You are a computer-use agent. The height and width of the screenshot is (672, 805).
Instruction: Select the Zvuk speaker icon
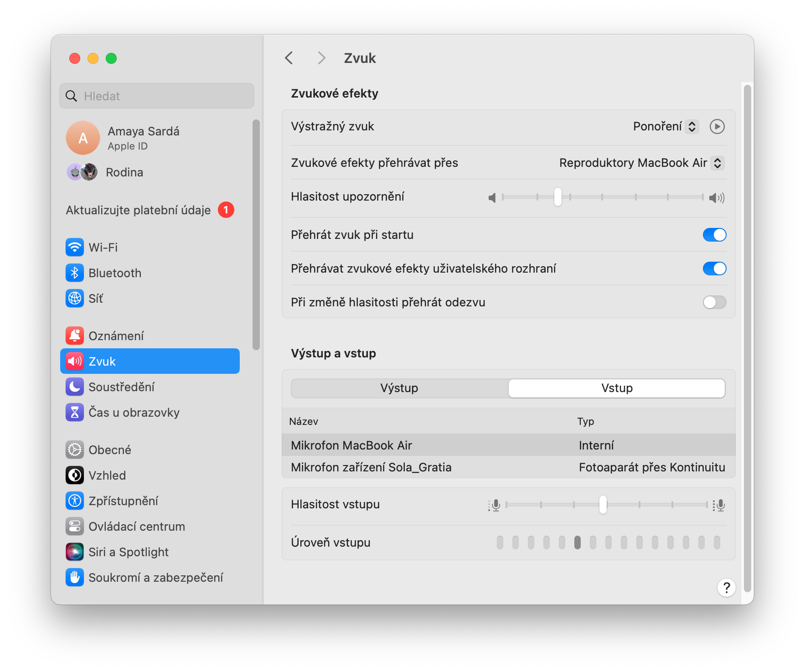[x=75, y=362]
